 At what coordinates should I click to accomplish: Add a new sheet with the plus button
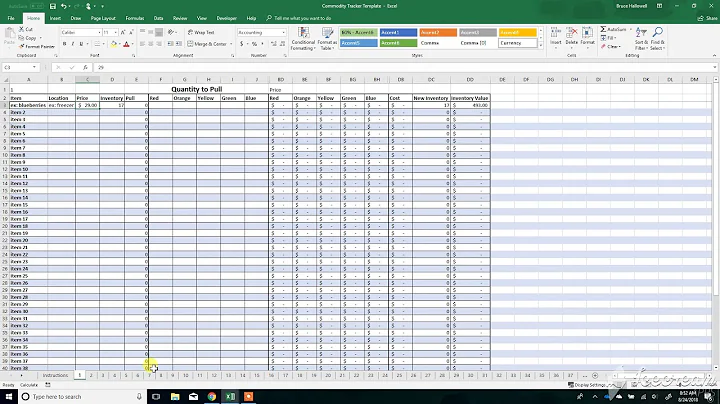coord(595,375)
